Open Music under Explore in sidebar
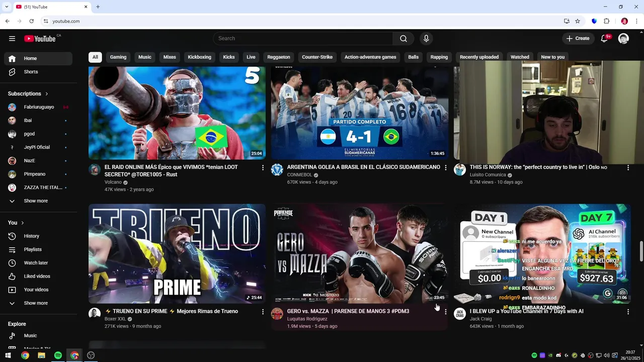644x362 pixels. pyautogui.click(x=38, y=336)
